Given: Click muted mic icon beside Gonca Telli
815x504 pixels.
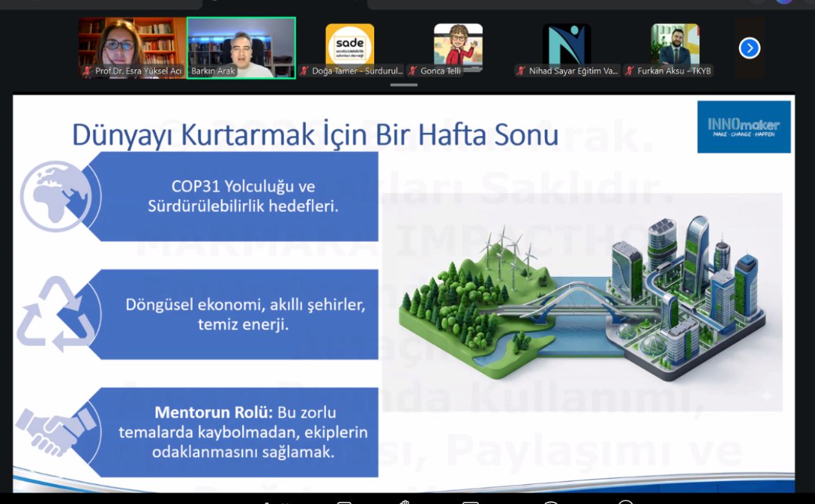Looking at the screenshot, I should pos(413,71).
